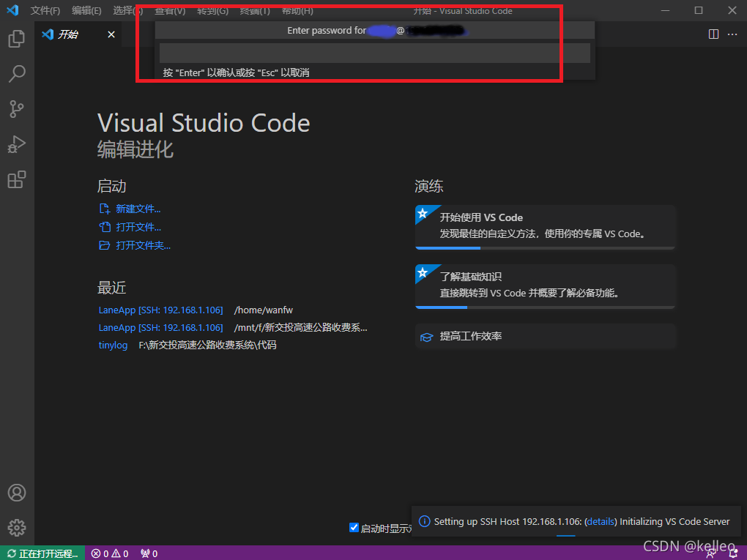Open 了解基础知识 walkthrough card
The width and height of the screenshot is (747, 560).
[x=545, y=285]
